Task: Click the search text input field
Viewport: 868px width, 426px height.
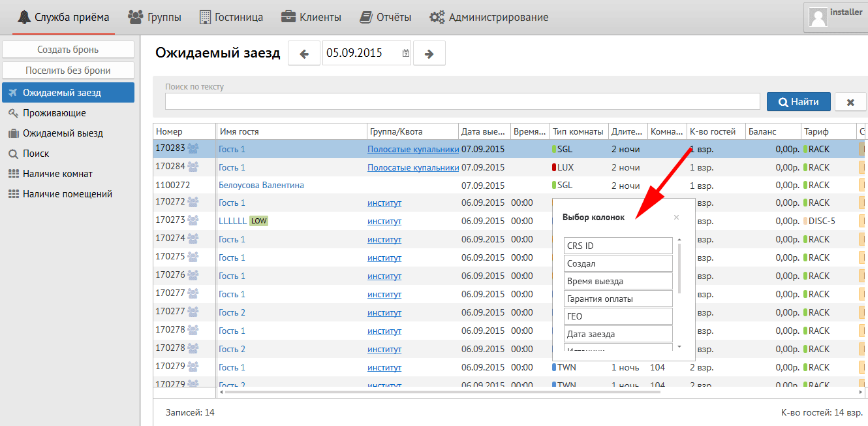Action: (462, 101)
